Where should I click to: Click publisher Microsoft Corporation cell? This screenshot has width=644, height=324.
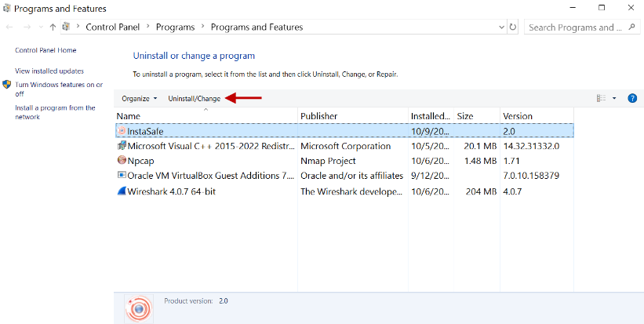coord(346,146)
